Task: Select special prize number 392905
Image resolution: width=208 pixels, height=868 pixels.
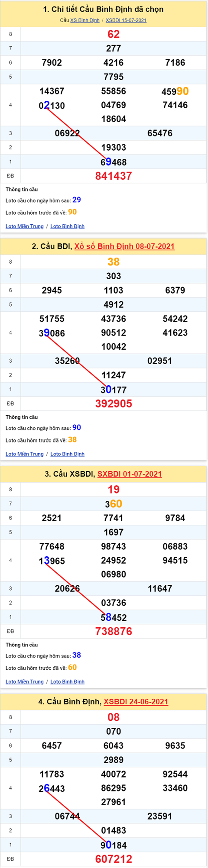Action: coord(114,404)
